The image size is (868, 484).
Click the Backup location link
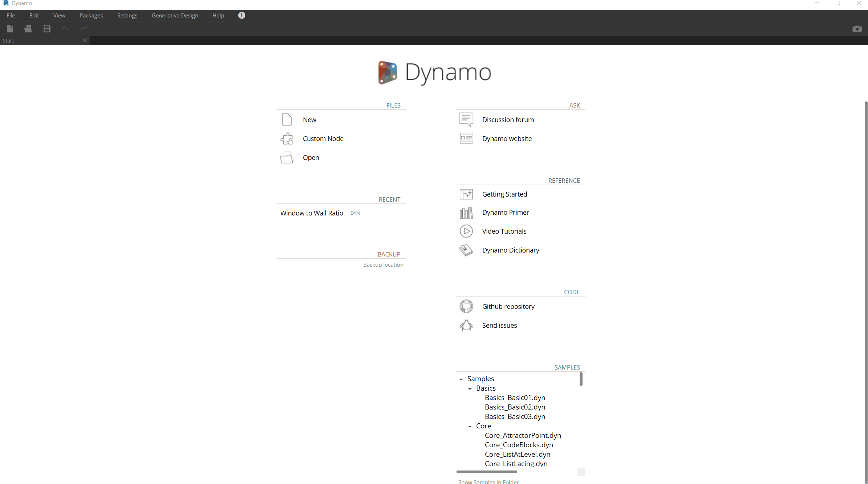coord(383,265)
